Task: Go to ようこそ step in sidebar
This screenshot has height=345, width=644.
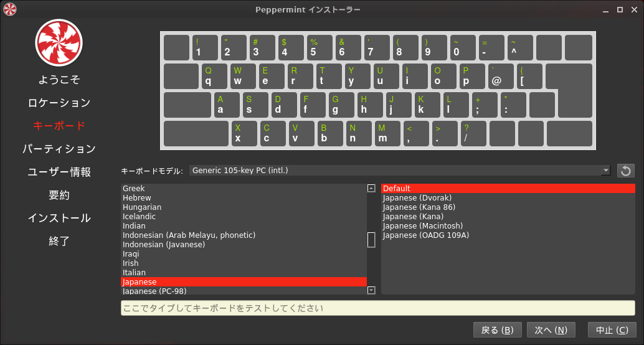Action: [x=59, y=79]
